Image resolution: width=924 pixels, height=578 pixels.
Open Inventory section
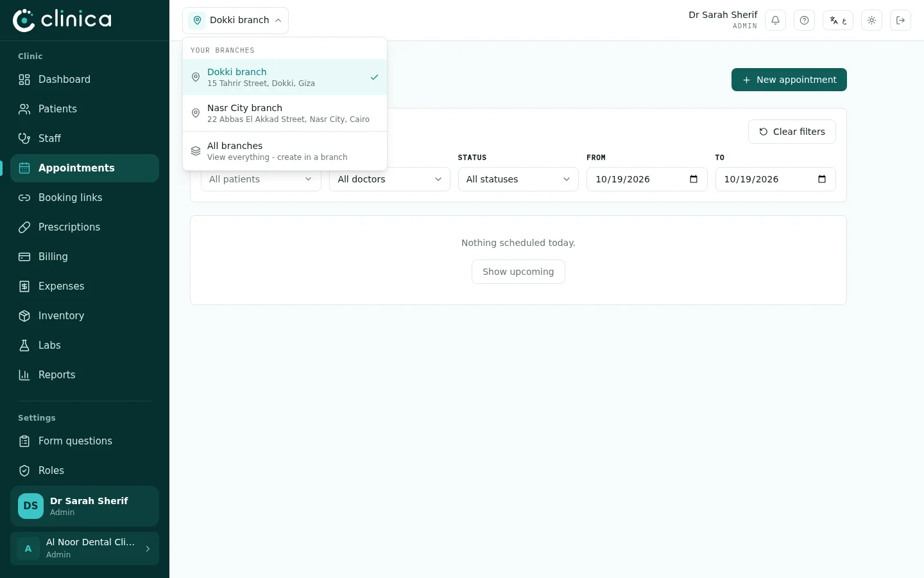85,316
